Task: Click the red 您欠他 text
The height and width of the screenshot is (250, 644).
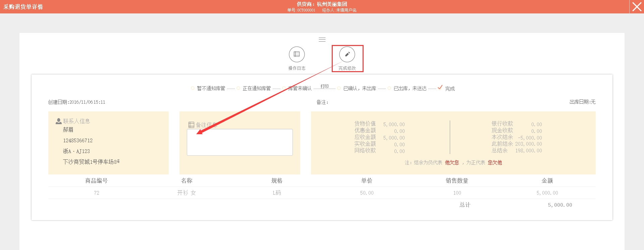Action: pyautogui.click(x=495, y=163)
